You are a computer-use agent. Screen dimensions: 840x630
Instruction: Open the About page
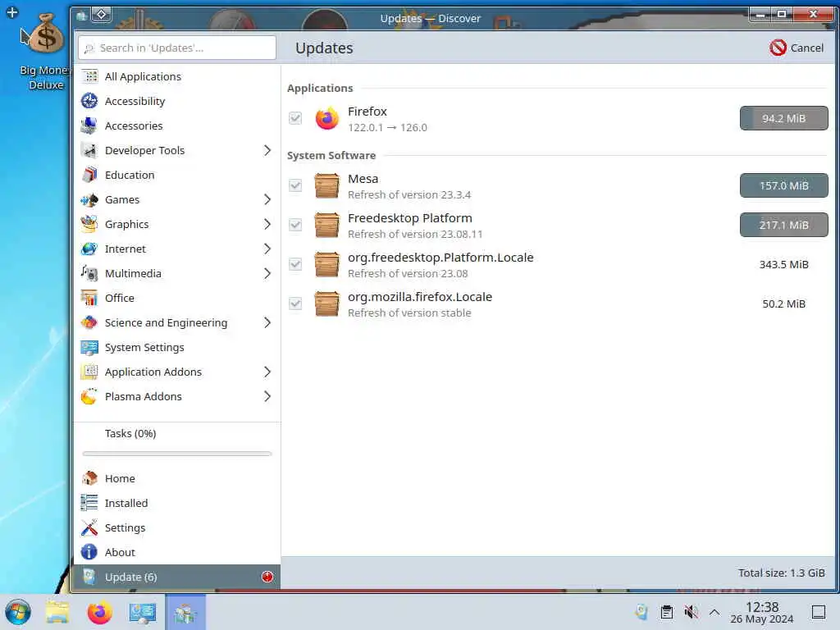click(177, 552)
